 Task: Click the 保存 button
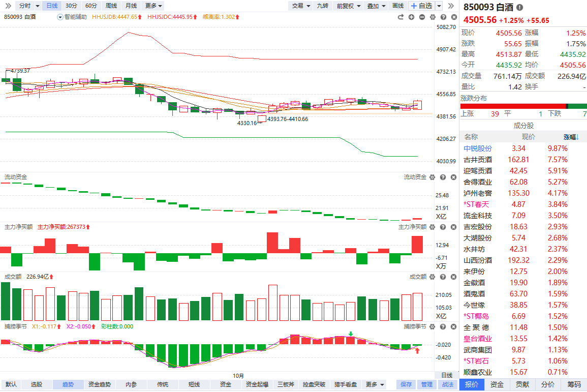point(406,384)
